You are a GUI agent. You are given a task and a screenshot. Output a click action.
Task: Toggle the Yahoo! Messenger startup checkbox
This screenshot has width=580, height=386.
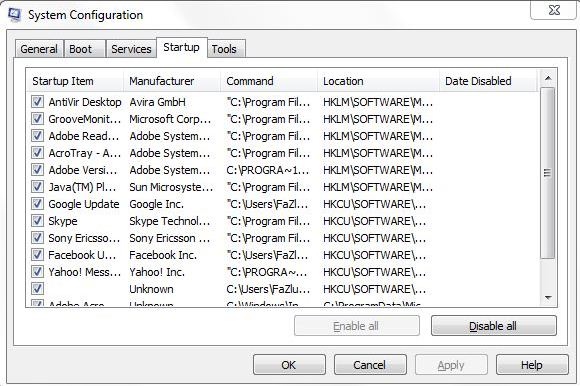click(37, 272)
